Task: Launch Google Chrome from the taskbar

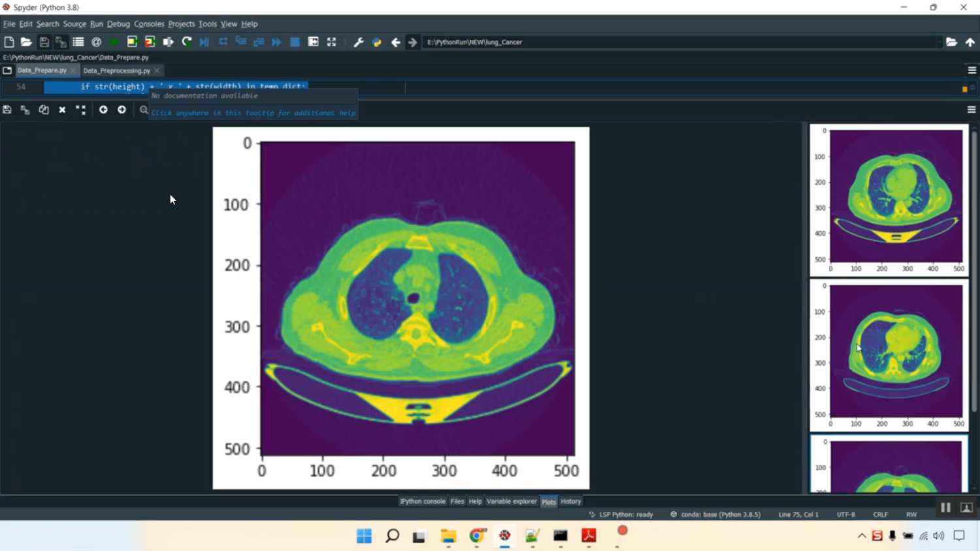Action: pyautogui.click(x=476, y=537)
